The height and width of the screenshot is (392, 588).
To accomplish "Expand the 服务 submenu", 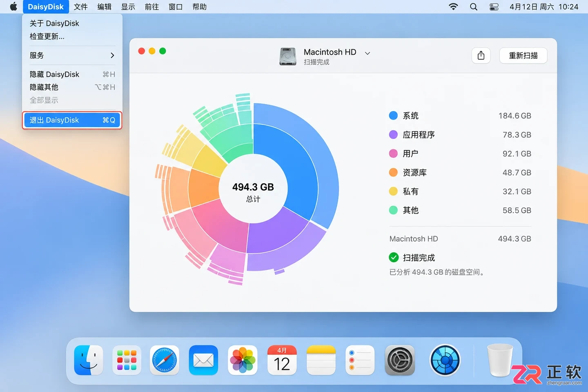I will [72, 55].
